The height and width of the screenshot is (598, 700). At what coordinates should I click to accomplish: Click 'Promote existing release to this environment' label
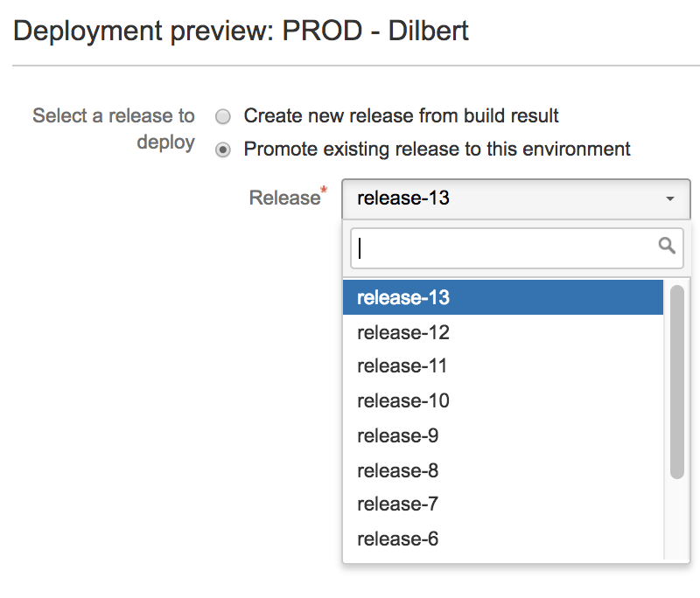pyautogui.click(x=437, y=149)
